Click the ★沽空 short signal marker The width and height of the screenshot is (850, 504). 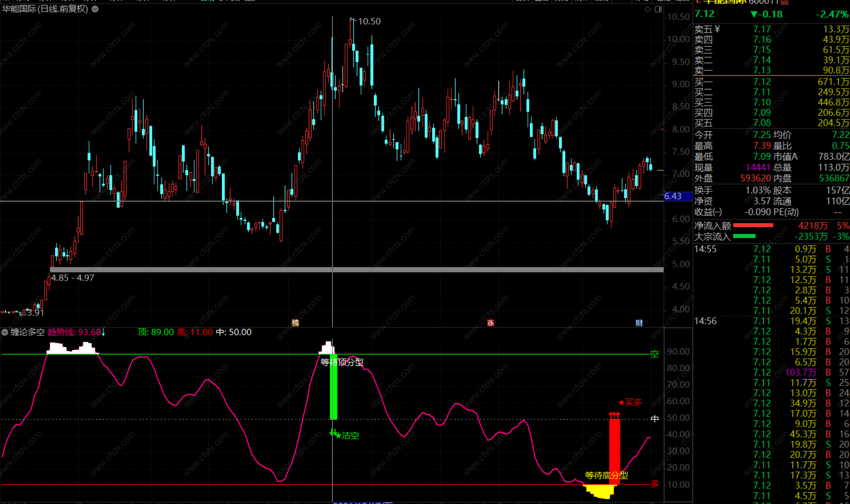(347, 435)
